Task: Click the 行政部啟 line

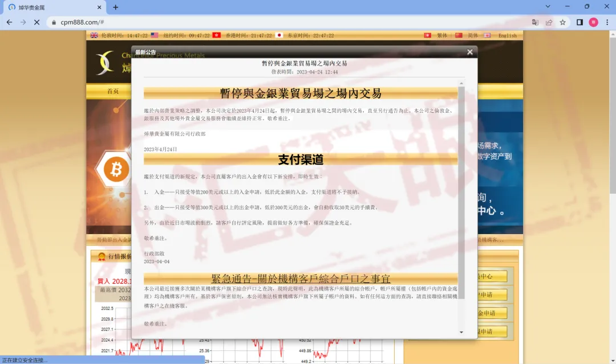Action: pos(154,253)
